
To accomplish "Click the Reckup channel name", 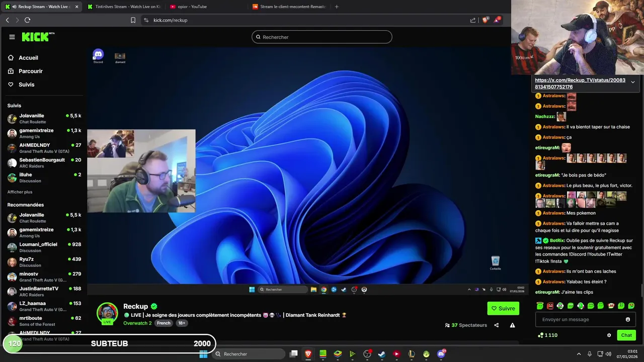I will pyautogui.click(x=136, y=306).
